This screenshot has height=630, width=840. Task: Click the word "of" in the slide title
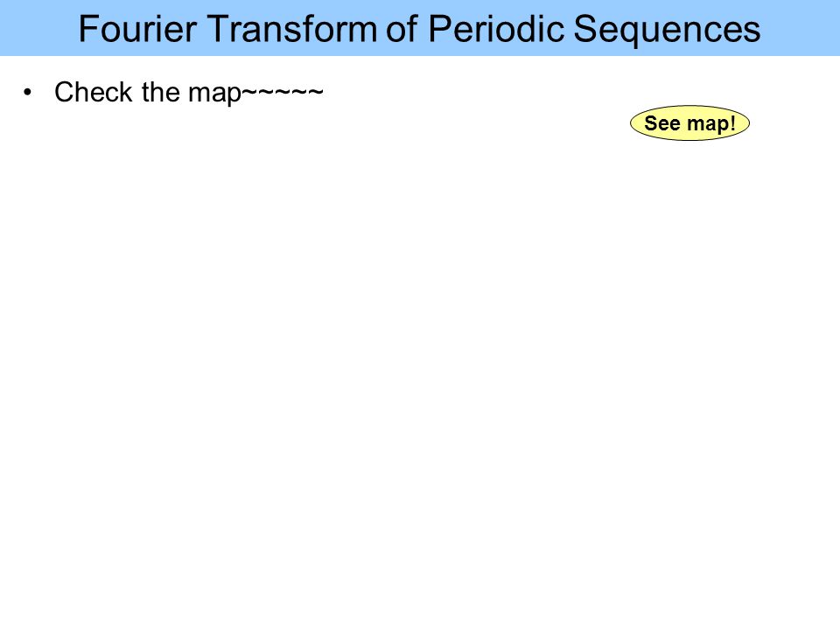pos(402,28)
